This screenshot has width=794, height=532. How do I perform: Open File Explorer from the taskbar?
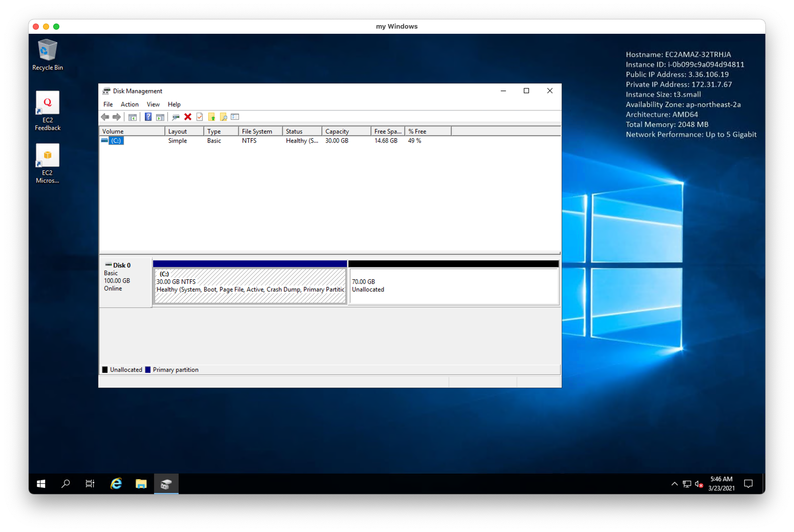(x=141, y=484)
